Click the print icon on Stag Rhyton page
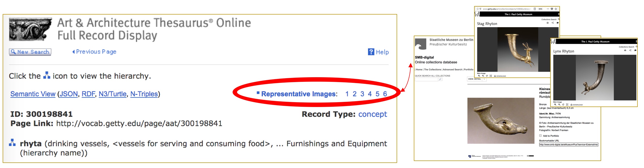The image size is (644, 168). (x=548, y=23)
